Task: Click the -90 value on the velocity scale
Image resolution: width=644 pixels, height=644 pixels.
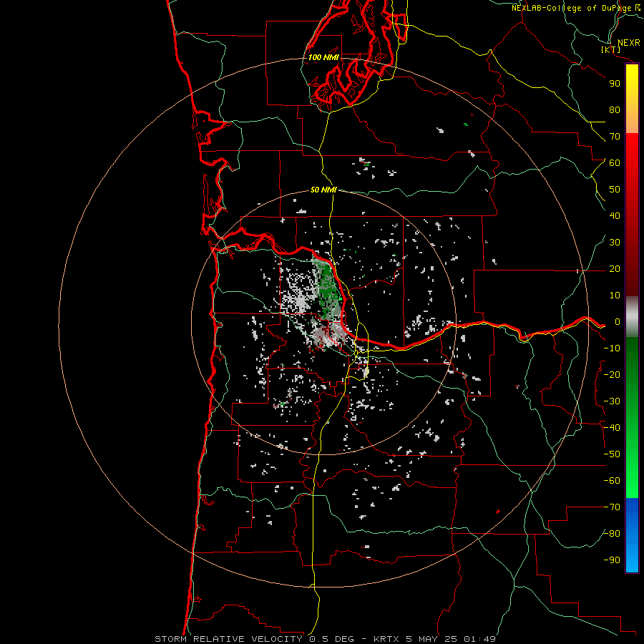Action: 612,560
